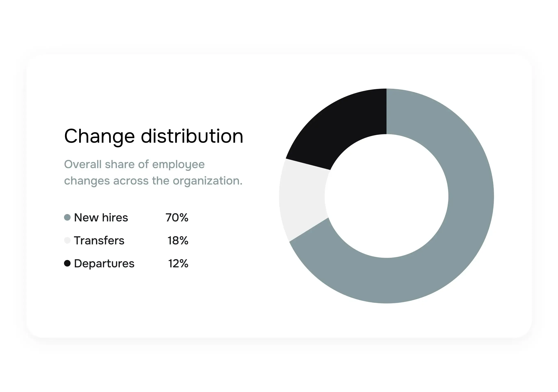Click the white center of the donut chart
Screen dimensions: 558x392
point(386,196)
